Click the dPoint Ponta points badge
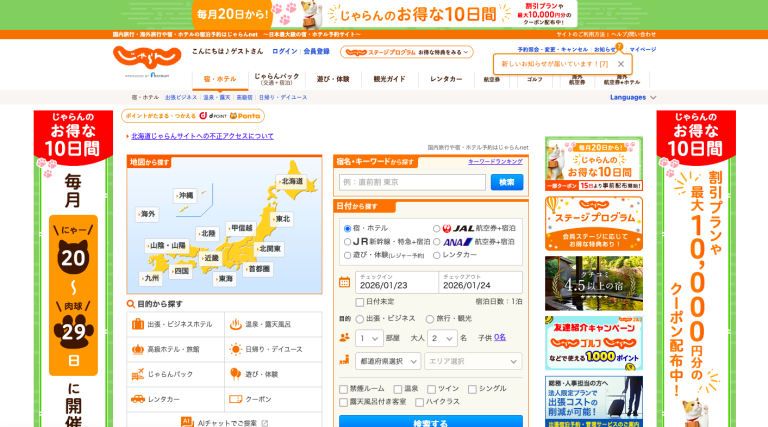The image size is (768, 427). 193,116
